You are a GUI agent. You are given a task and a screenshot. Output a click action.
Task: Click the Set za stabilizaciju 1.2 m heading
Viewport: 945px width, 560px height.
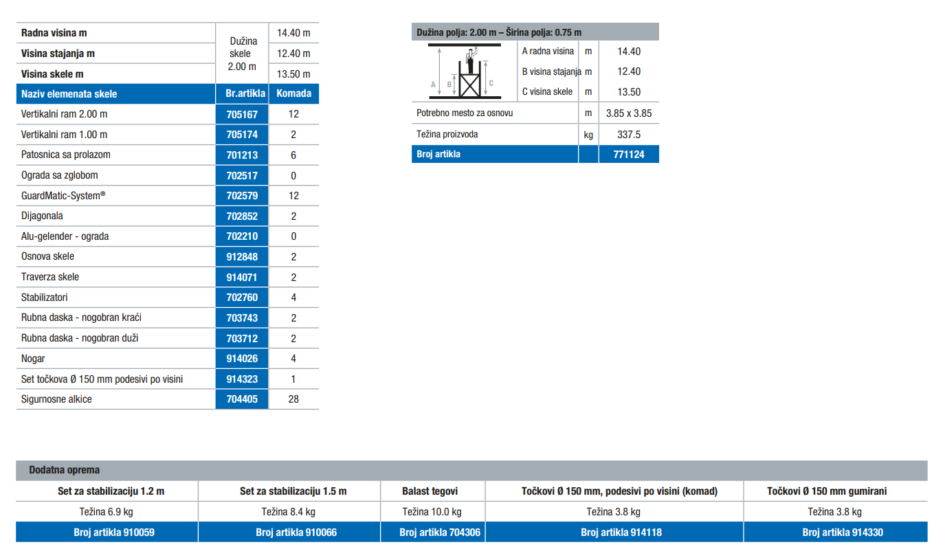pos(107,491)
